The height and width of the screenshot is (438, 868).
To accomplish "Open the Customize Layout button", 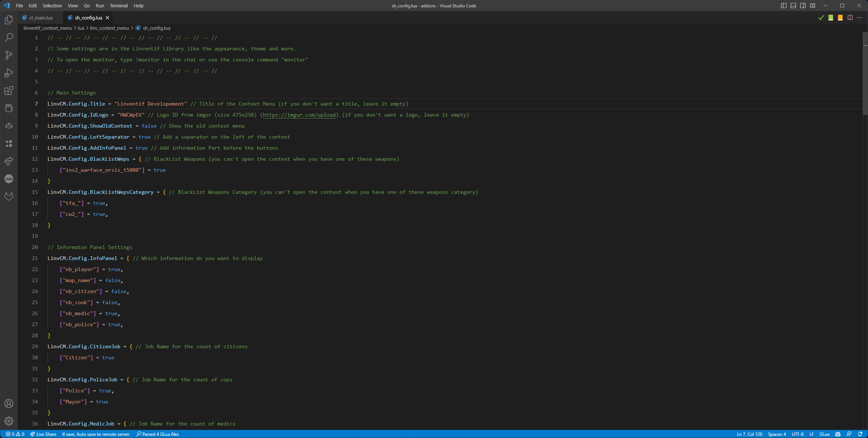I will coord(813,6).
